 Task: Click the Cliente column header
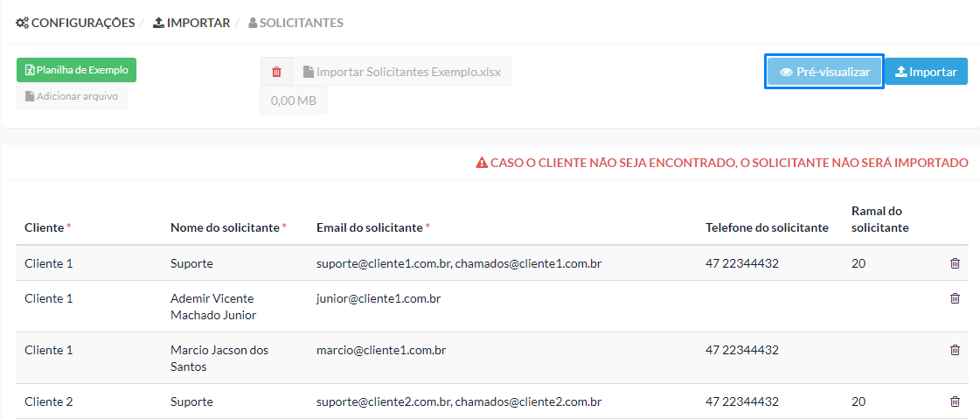tap(47, 227)
